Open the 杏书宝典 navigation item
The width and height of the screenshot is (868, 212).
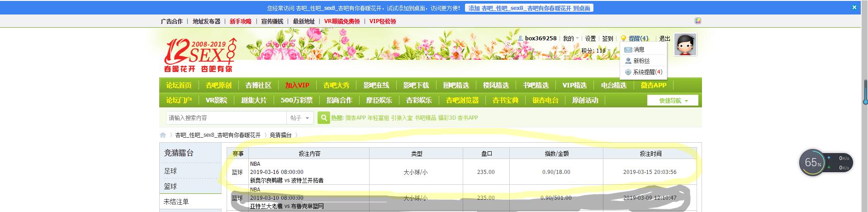[x=505, y=100]
